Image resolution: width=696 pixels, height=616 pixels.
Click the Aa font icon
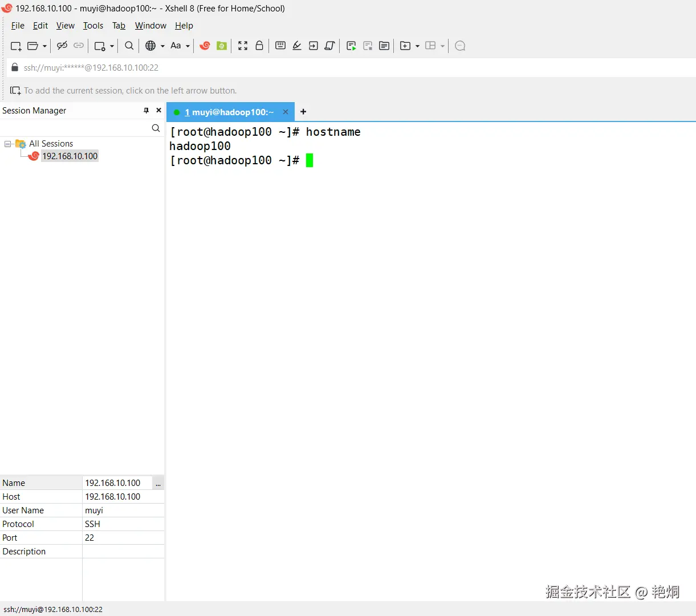[176, 46]
